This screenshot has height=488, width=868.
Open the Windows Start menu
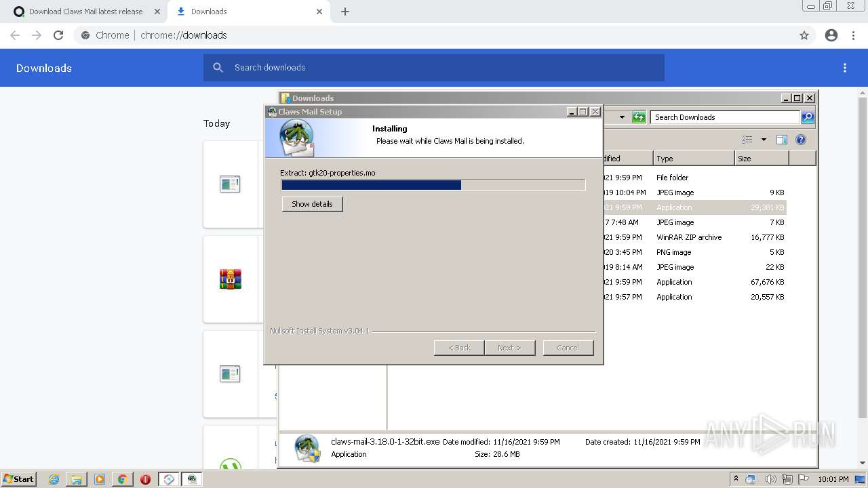tap(18, 479)
